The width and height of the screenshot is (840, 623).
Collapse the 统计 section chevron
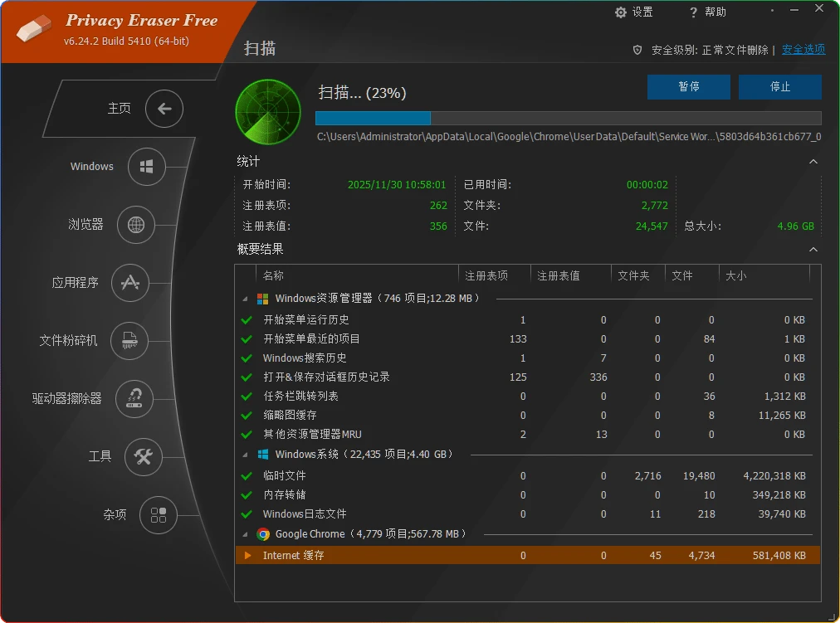pos(813,162)
